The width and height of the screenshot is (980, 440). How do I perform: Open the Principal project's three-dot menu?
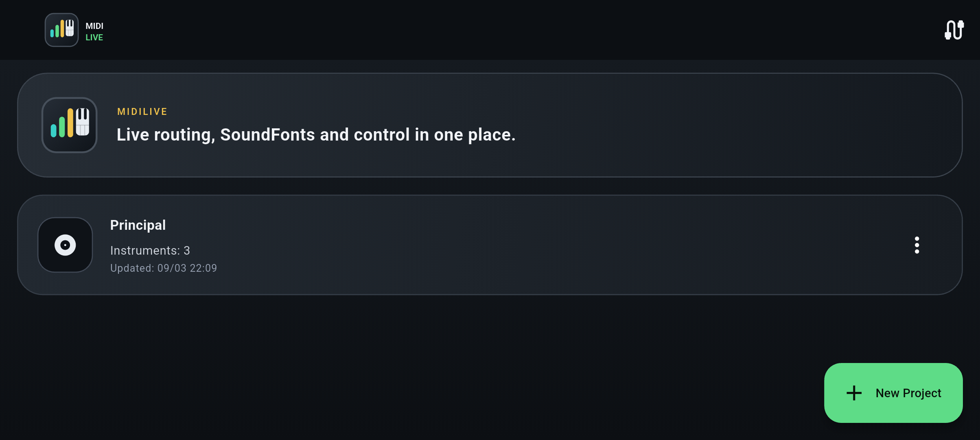(x=917, y=245)
